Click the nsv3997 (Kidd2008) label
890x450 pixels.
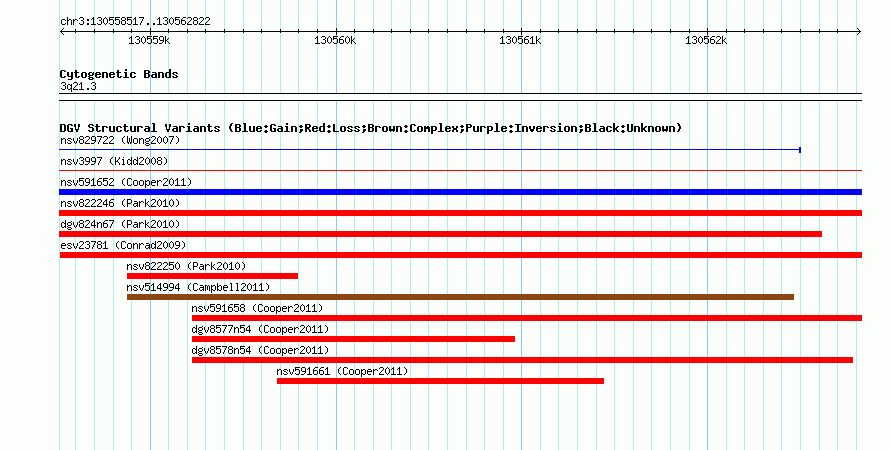114,161
